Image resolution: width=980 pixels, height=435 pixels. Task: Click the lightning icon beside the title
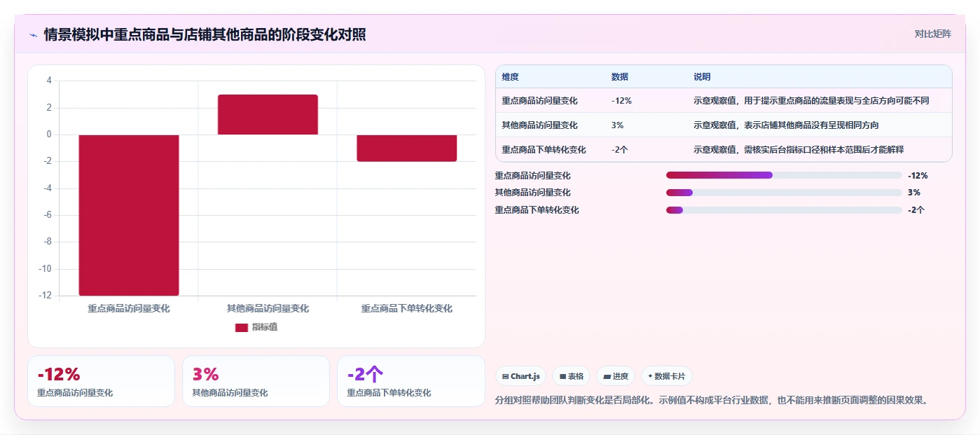(33, 34)
